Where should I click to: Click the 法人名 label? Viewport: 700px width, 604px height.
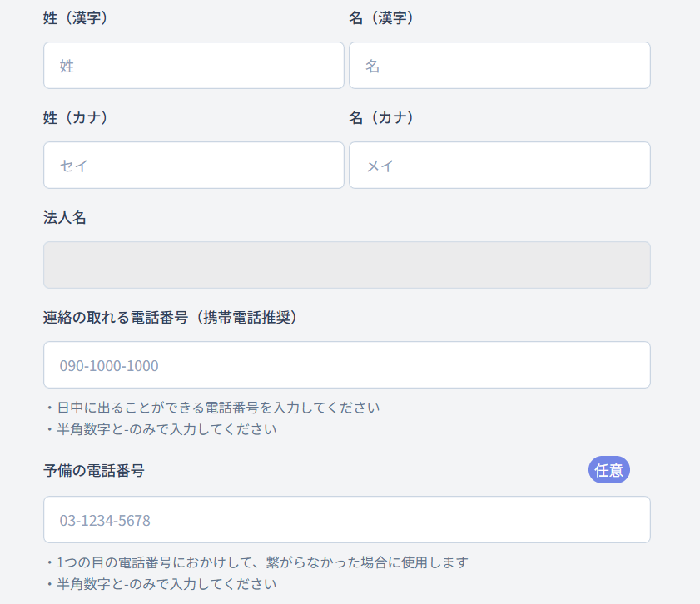pyautogui.click(x=65, y=218)
